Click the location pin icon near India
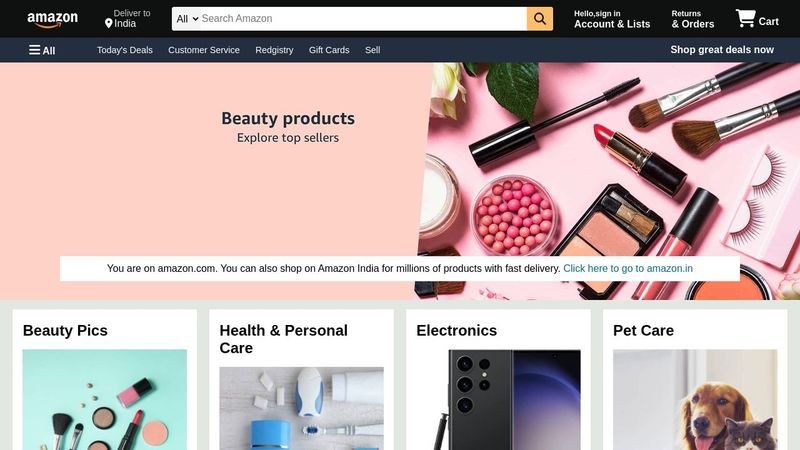The image size is (800, 450). pos(108,23)
